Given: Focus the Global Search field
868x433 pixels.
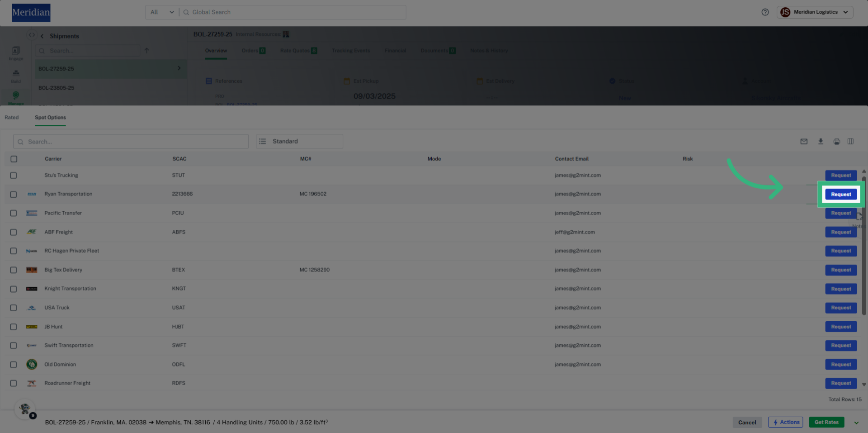Looking at the screenshot, I should click(x=293, y=12).
